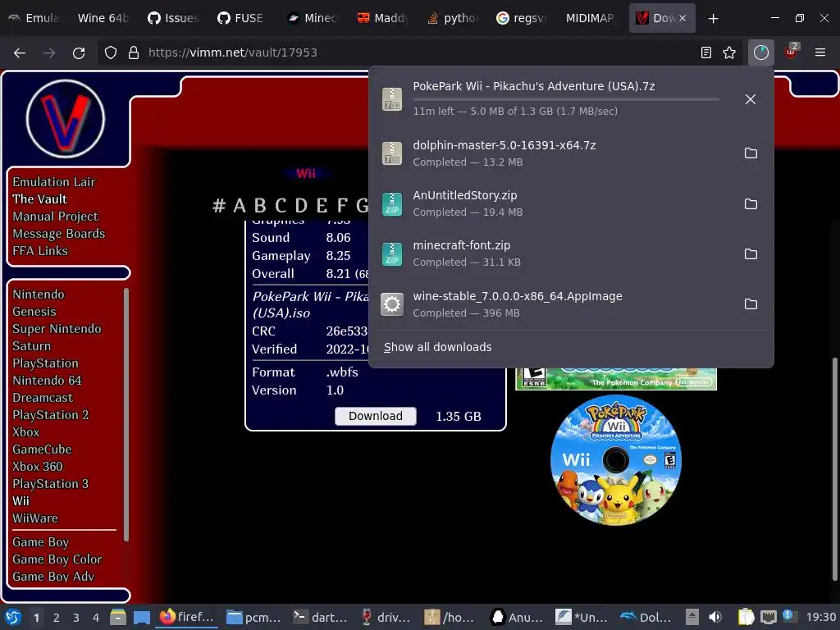
Task: Click the taskbar volume speaker icon
Action: 715,617
